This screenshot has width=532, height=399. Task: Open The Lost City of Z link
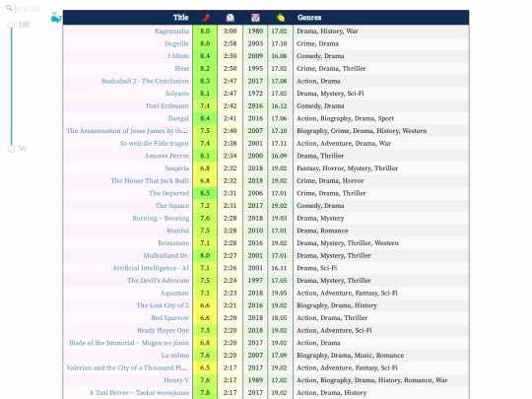point(163,305)
